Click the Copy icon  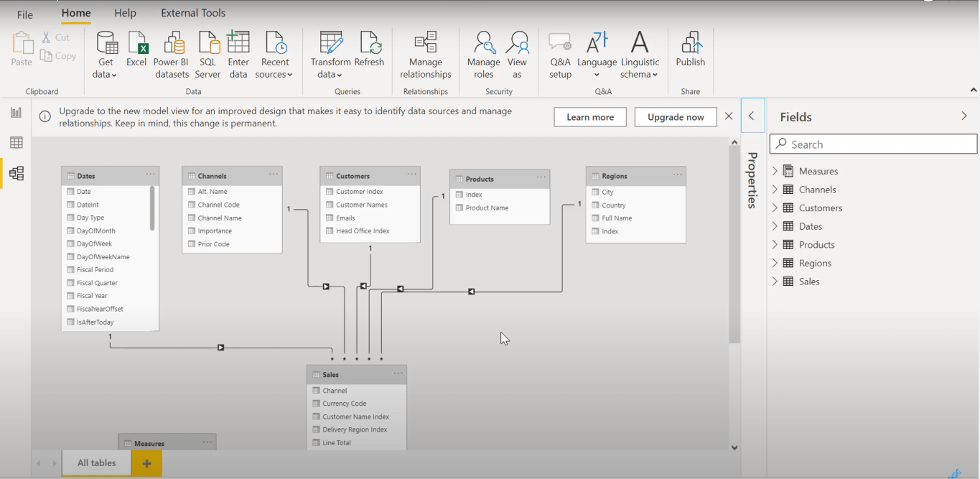pyautogui.click(x=47, y=56)
